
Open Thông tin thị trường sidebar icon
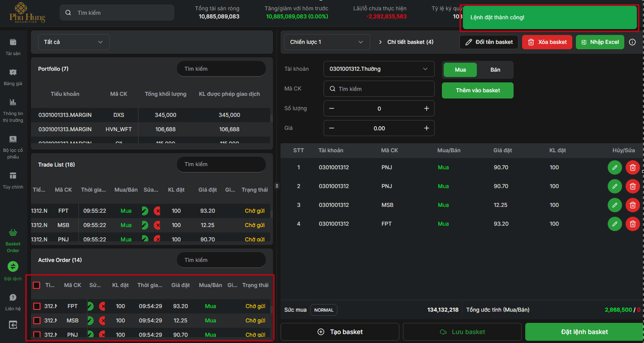pyautogui.click(x=13, y=102)
